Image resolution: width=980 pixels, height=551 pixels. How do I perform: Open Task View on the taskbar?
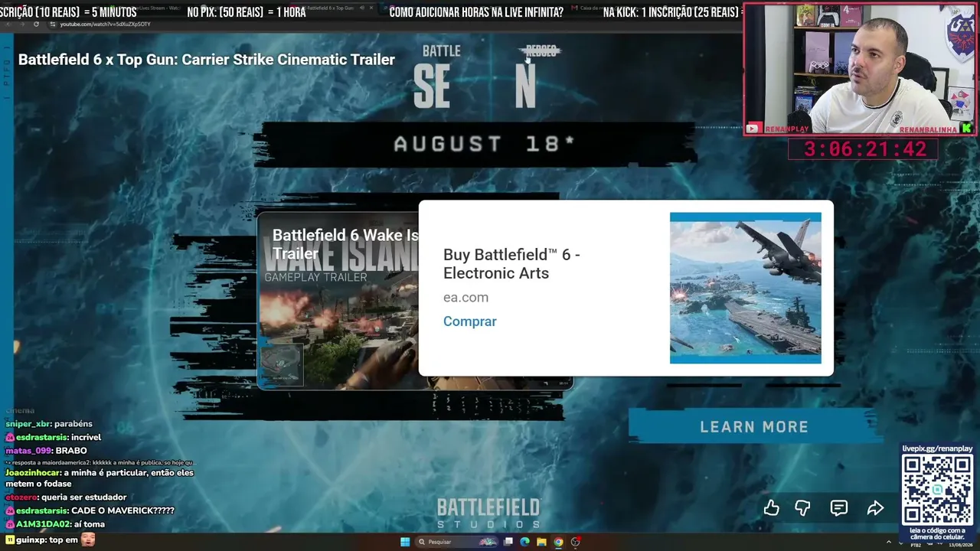click(508, 542)
